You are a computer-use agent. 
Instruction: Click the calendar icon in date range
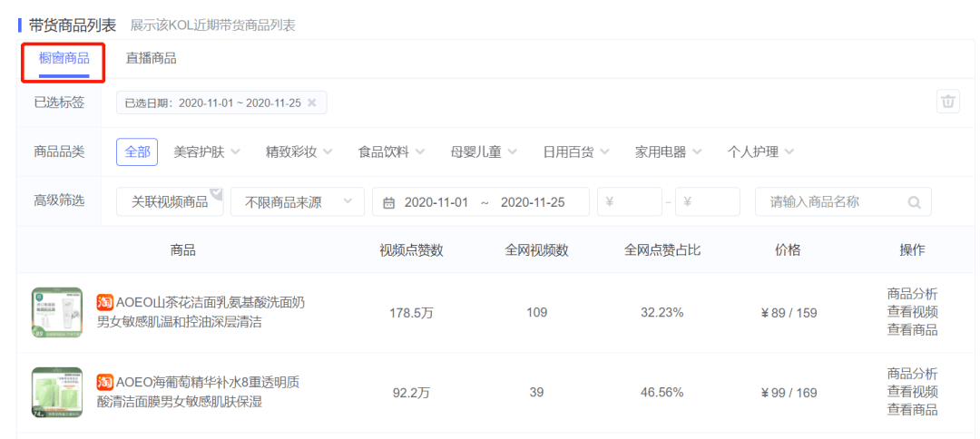click(x=389, y=202)
